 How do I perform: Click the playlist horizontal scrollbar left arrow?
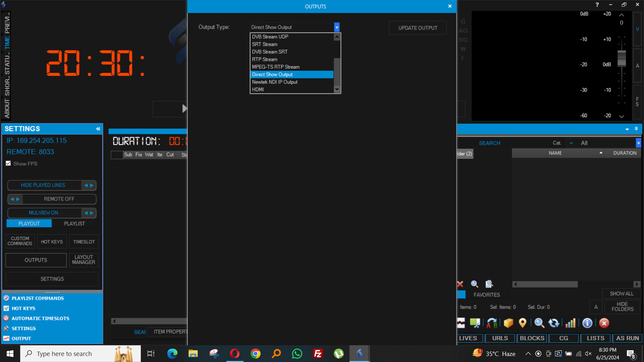pyautogui.click(x=115, y=321)
